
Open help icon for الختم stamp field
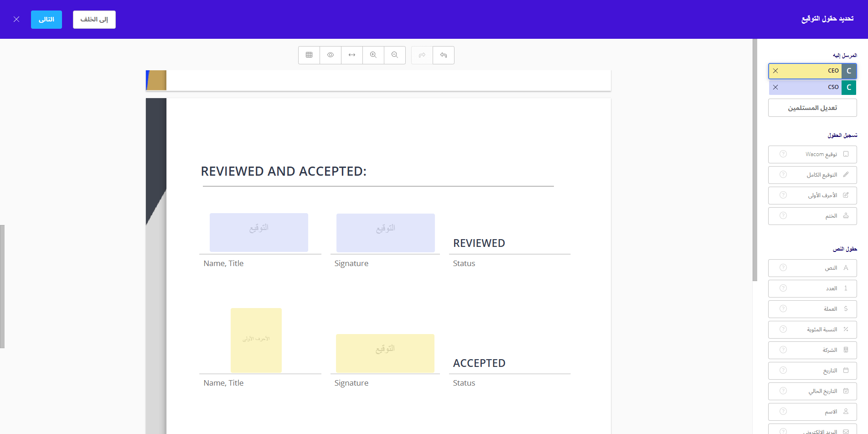click(783, 216)
